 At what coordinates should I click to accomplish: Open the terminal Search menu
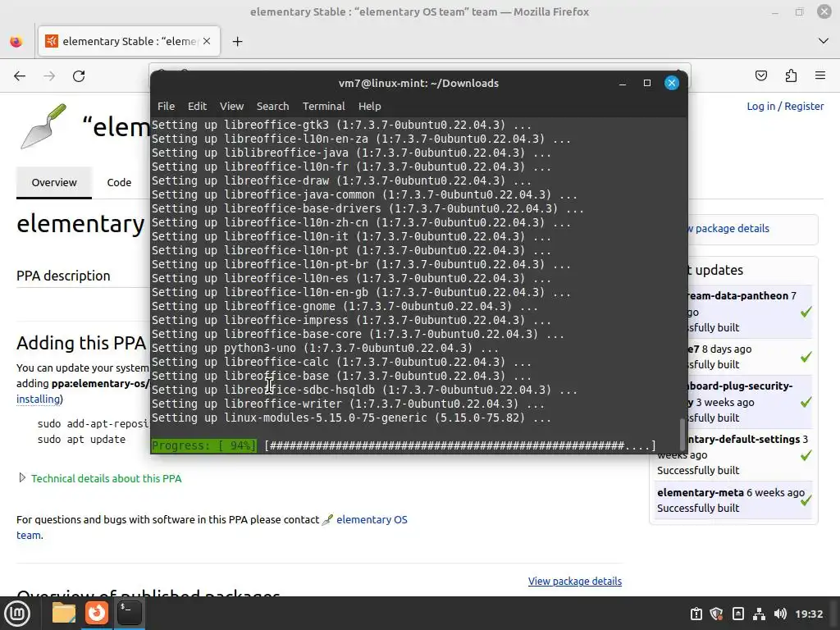pos(272,106)
